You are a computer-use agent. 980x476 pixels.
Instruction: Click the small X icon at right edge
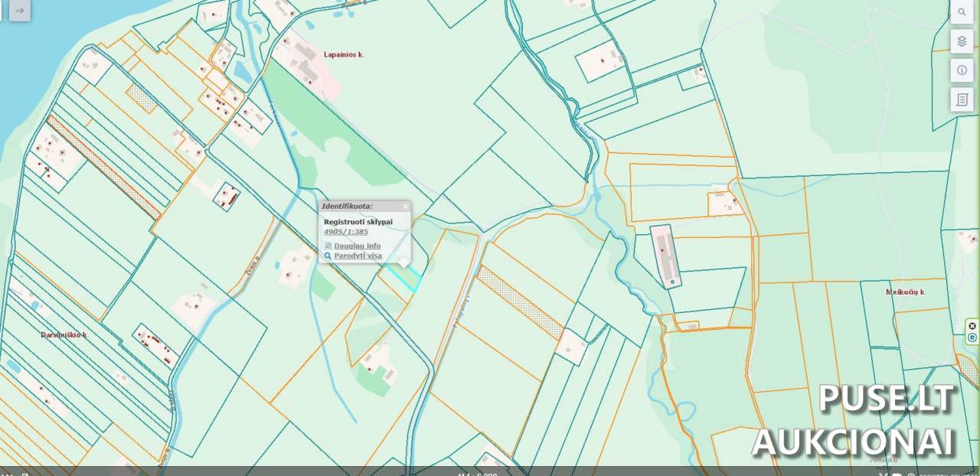coord(972,326)
